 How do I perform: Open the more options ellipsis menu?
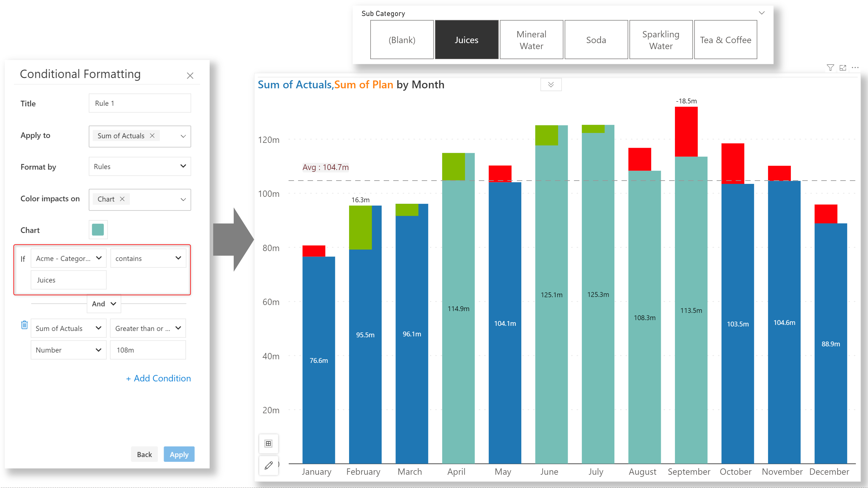(x=855, y=68)
